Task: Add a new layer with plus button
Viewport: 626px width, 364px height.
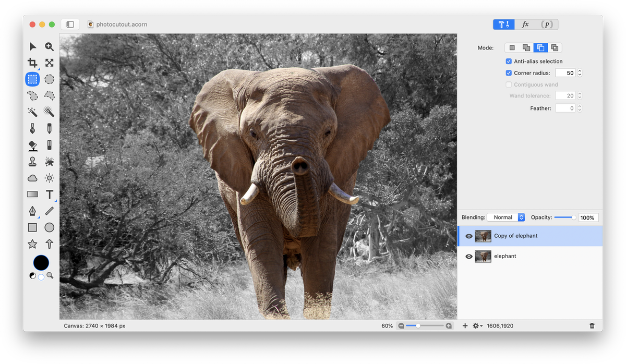Action: (465, 326)
